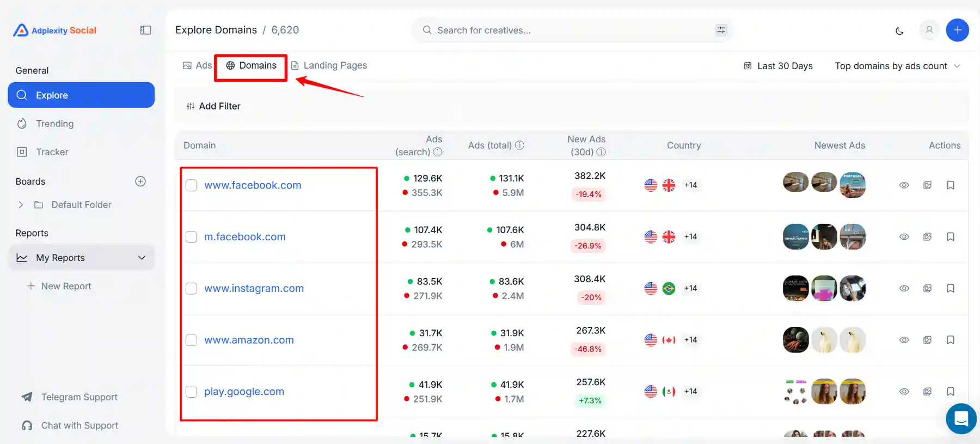Screen dimensions: 980x444
Task: Bookmark the m.facebook.com domain
Action: 951,236
